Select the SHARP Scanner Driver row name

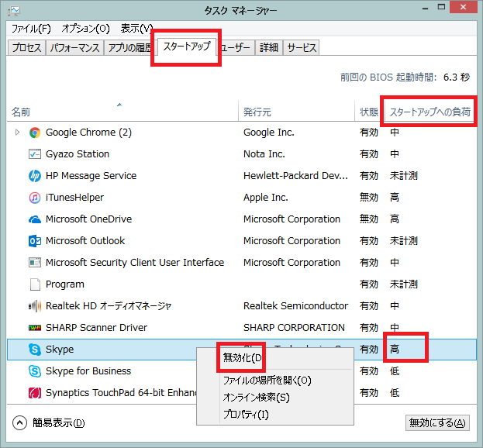tap(96, 328)
